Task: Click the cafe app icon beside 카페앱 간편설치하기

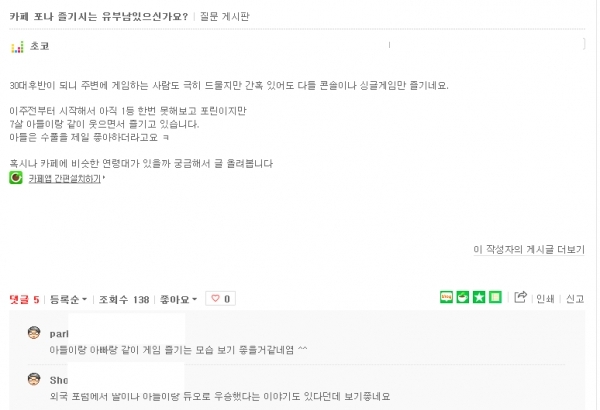Action: point(16,178)
